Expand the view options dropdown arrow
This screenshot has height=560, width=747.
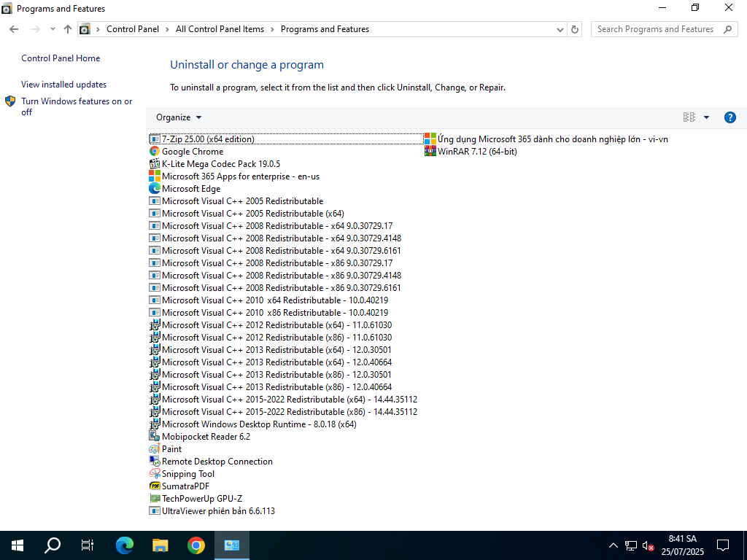coord(706,117)
